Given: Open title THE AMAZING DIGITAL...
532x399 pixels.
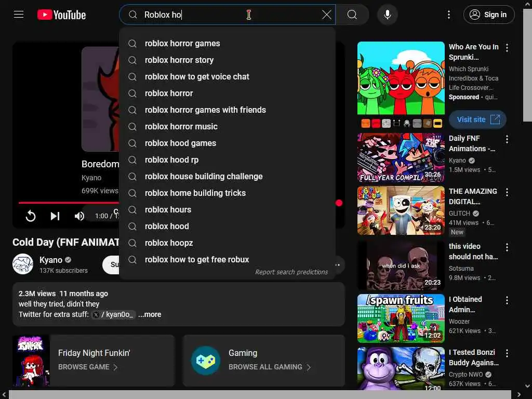Looking at the screenshot, I should [x=473, y=196].
